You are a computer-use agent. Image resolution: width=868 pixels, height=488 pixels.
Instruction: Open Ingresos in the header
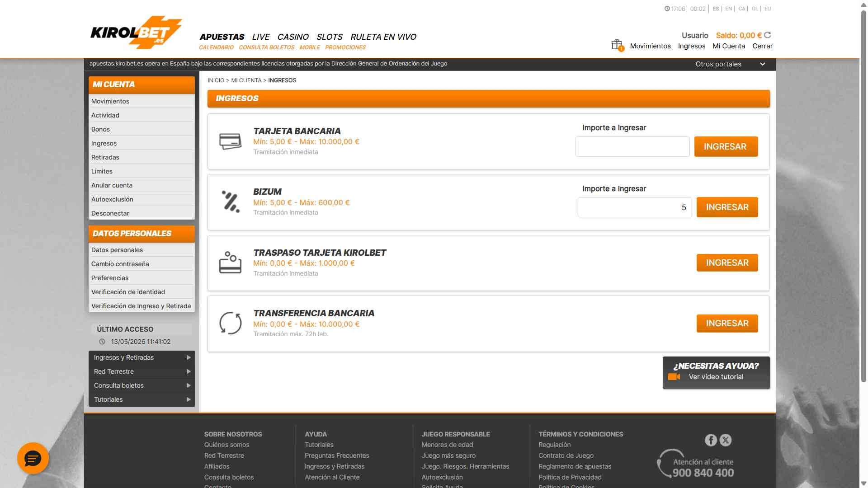(692, 46)
